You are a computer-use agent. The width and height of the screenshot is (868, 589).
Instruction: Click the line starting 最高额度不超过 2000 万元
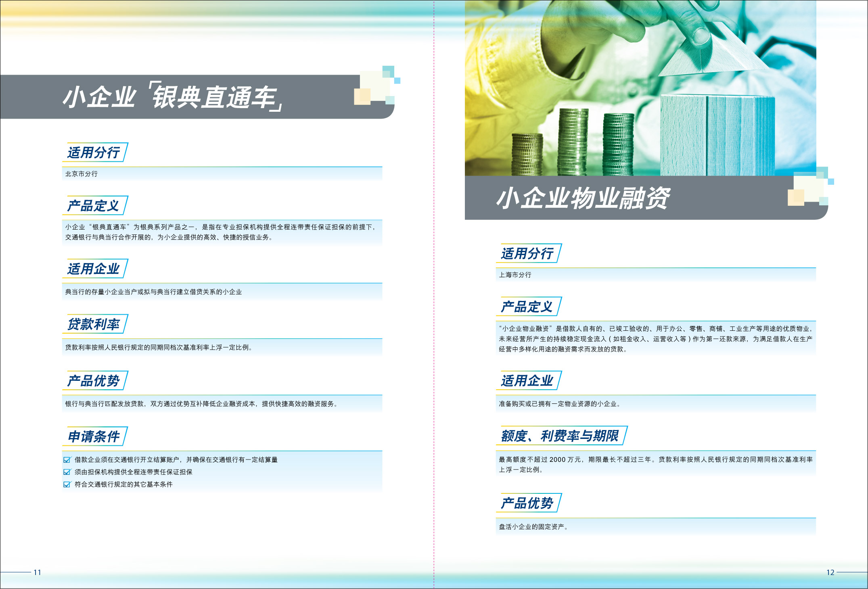tap(656, 460)
